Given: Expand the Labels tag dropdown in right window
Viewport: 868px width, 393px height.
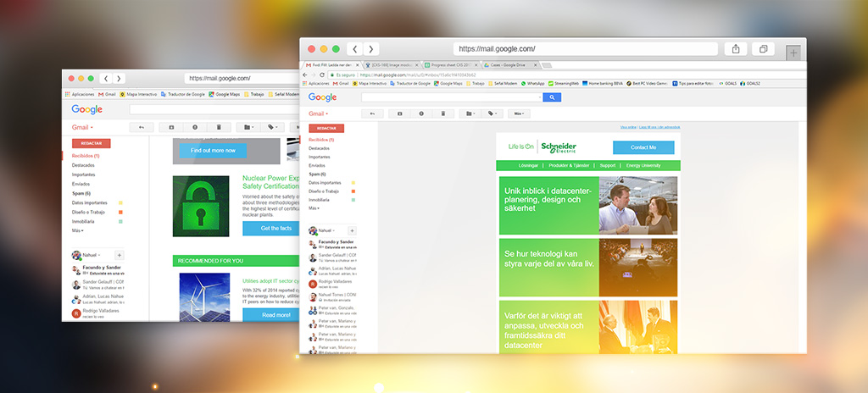Looking at the screenshot, I should click(x=492, y=113).
